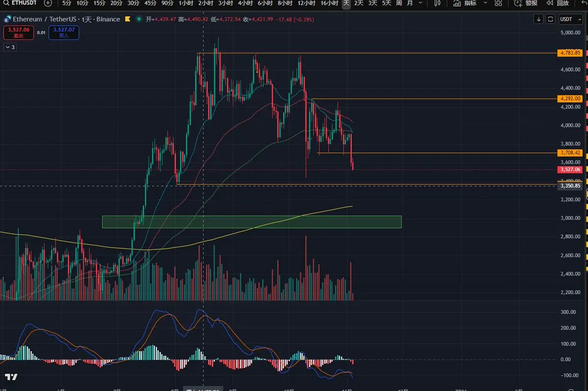Select the 4小时 timeframe

[x=245, y=3]
